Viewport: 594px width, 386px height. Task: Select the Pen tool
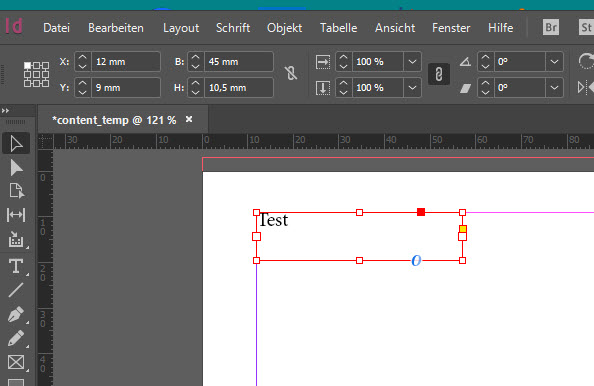[x=16, y=314]
